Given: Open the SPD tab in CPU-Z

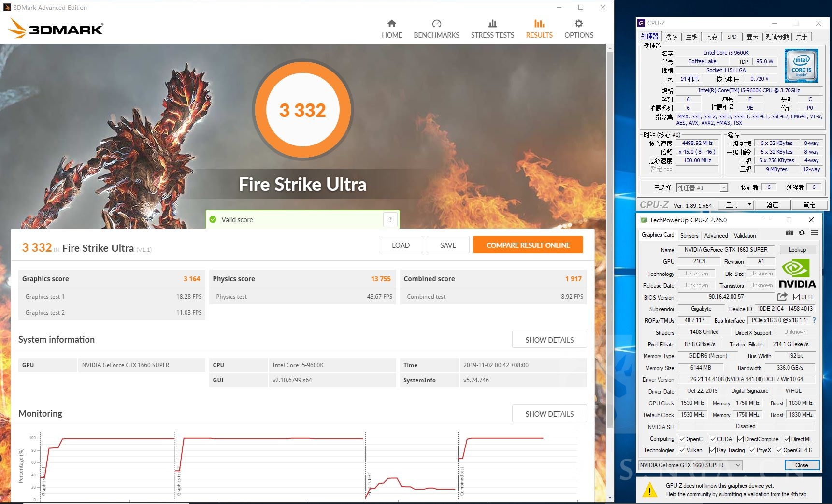Looking at the screenshot, I should (x=732, y=37).
